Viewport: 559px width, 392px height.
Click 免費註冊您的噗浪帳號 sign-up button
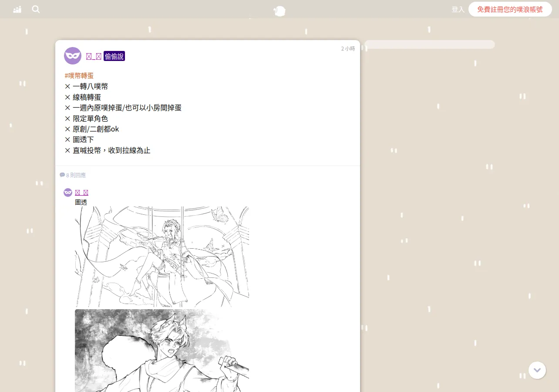click(x=510, y=9)
